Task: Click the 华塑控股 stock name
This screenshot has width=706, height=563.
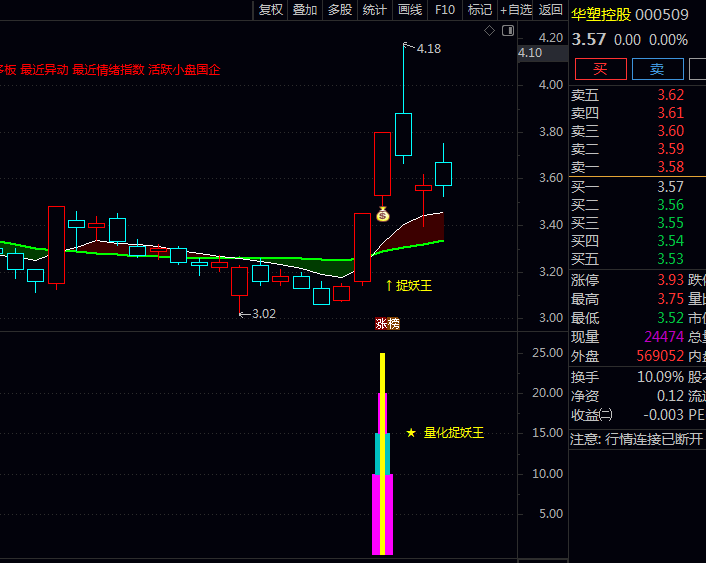Action: click(x=601, y=15)
